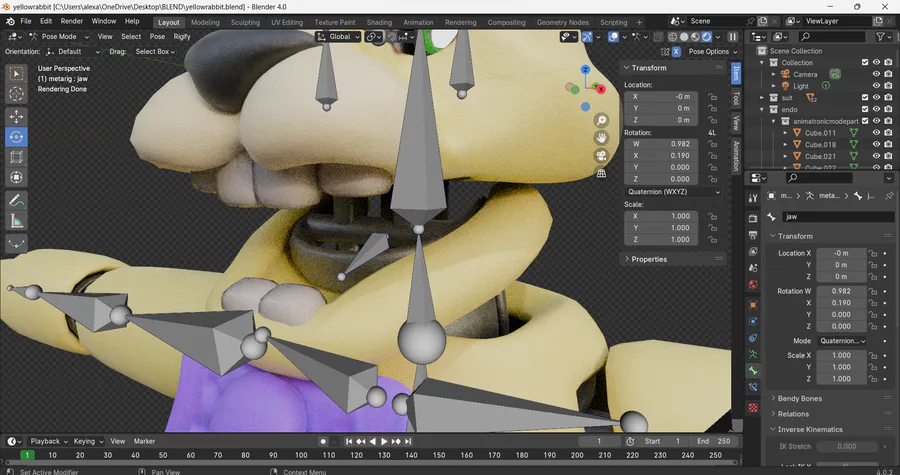Pick the Scale tool in left toolbar
This screenshot has width=900, height=475.
16,157
